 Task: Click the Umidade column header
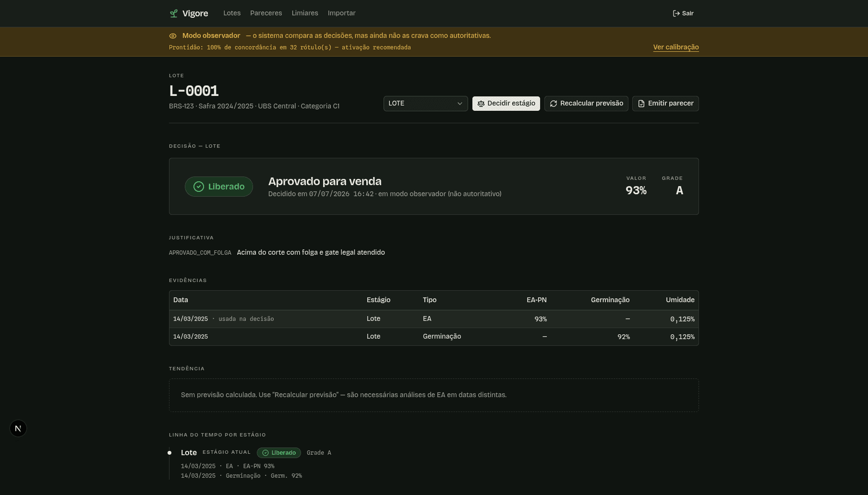click(680, 300)
